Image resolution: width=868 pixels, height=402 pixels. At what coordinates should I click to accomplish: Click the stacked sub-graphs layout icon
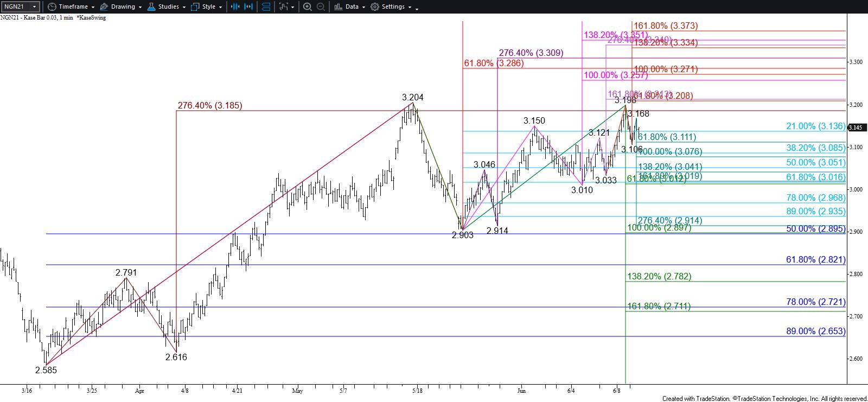click(x=266, y=7)
